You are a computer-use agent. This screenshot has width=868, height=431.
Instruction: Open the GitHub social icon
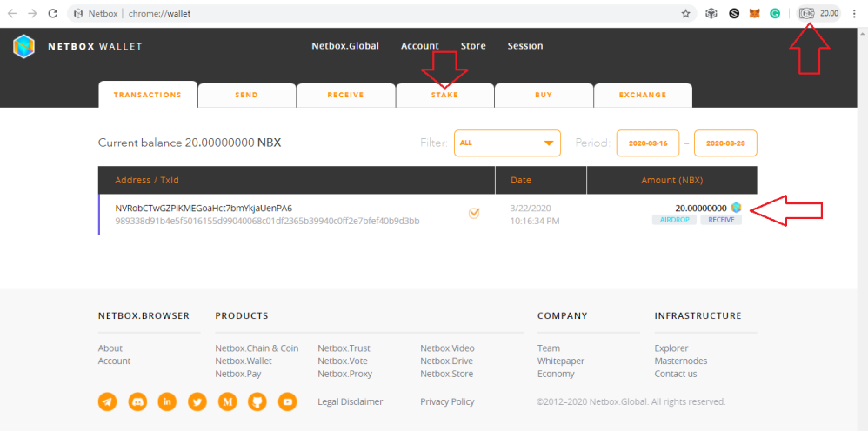pos(257,401)
